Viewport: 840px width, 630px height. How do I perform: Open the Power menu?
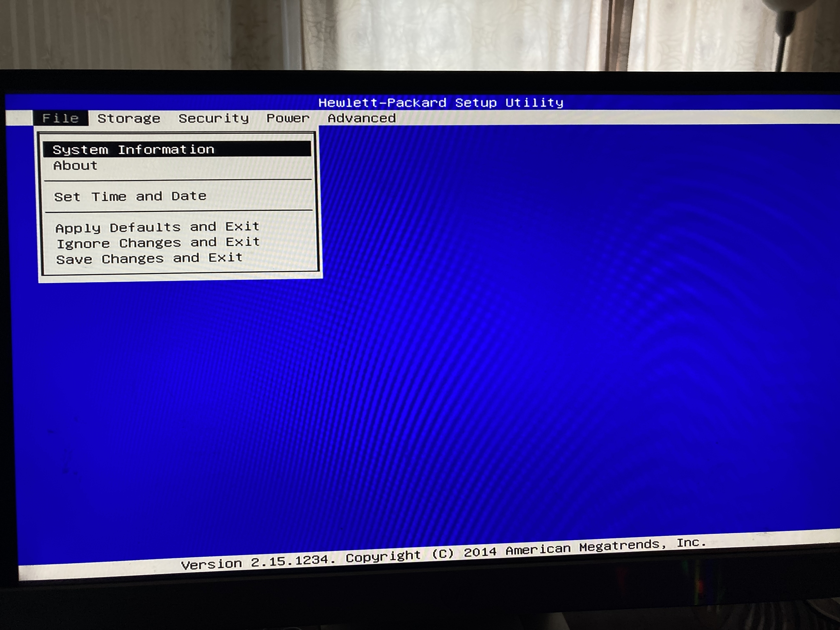(288, 118)
